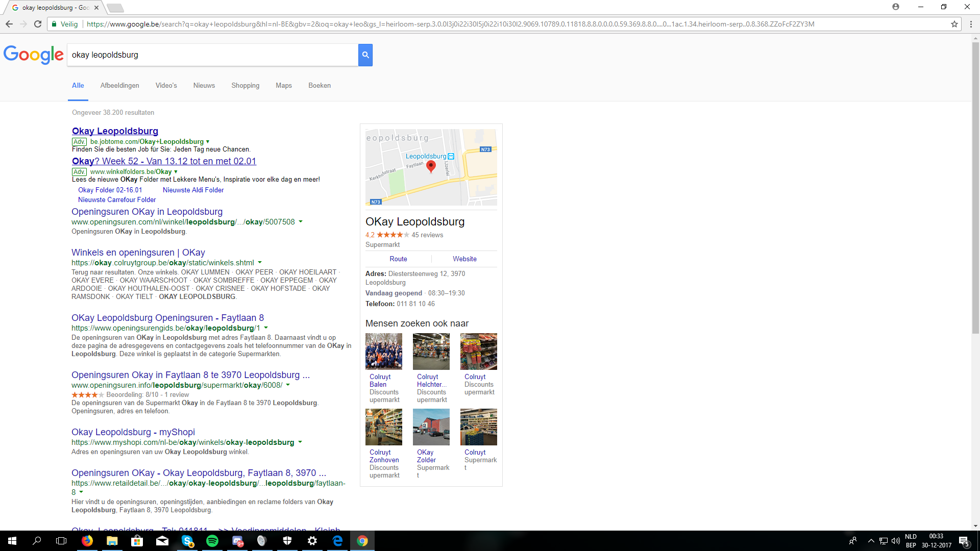Open the Shopping search tab
Image resolution: width=980 pixels, height=551 pixels.
(246, 85)
